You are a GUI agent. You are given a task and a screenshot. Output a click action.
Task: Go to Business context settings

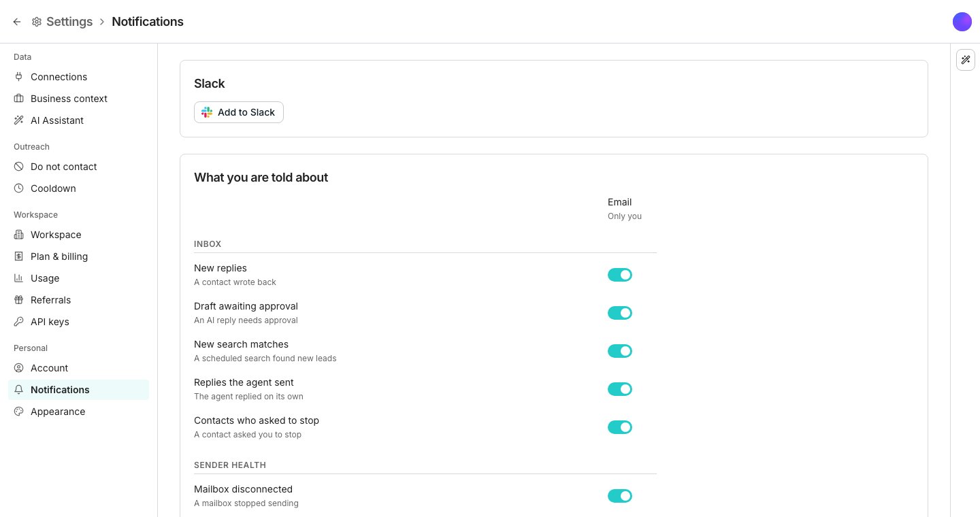[x=78, y=99]
